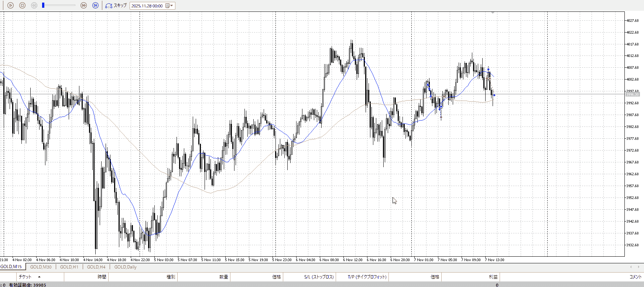
Task: Sort orders by チケット column header
Action: [x=25, y=277]
